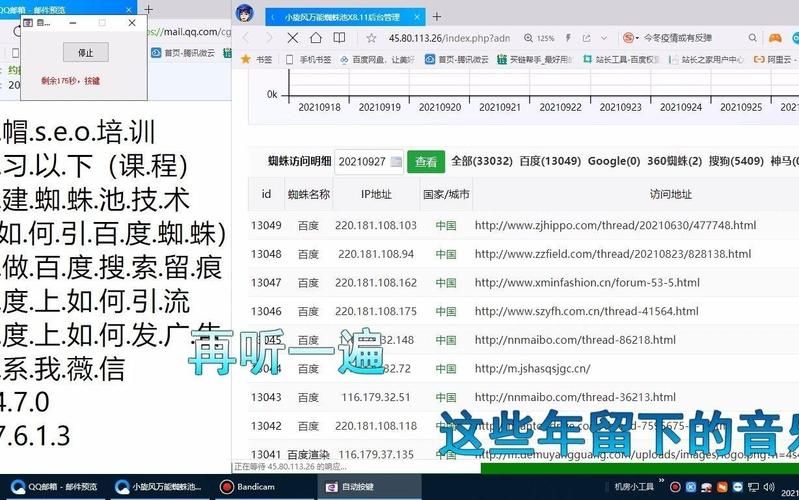
Task: Open the 手机书签 bookmark
Action: coord(308,60)
